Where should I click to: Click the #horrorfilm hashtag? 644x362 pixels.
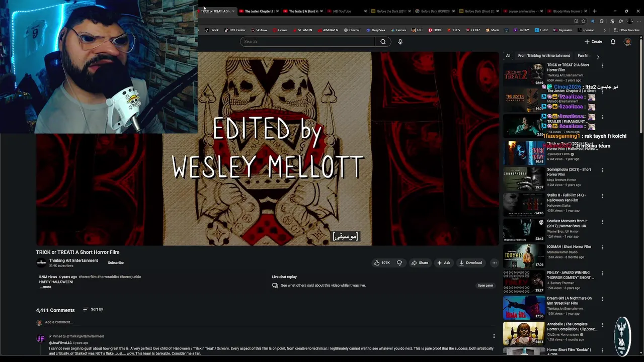[x=88, y=277]
